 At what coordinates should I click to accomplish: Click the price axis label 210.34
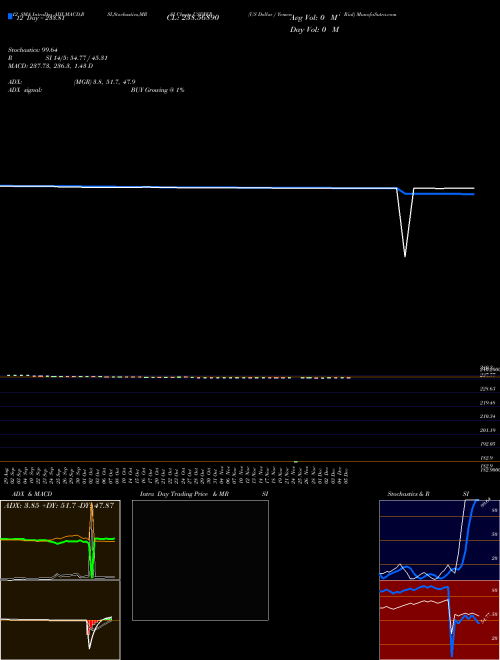tap(488, 417)
